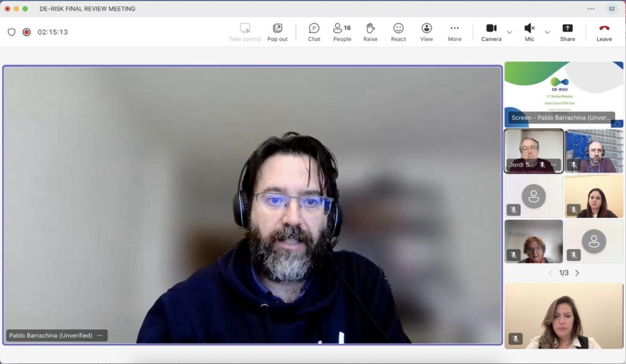Screen dimensions: 626x364
Task: Pop out the meeting window
Action: click(277, 32)
